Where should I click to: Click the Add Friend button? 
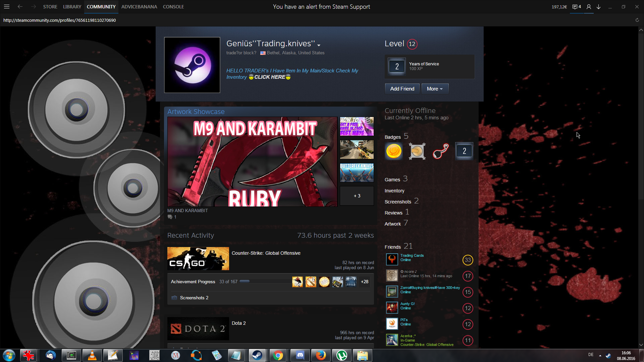pos(402,89)
